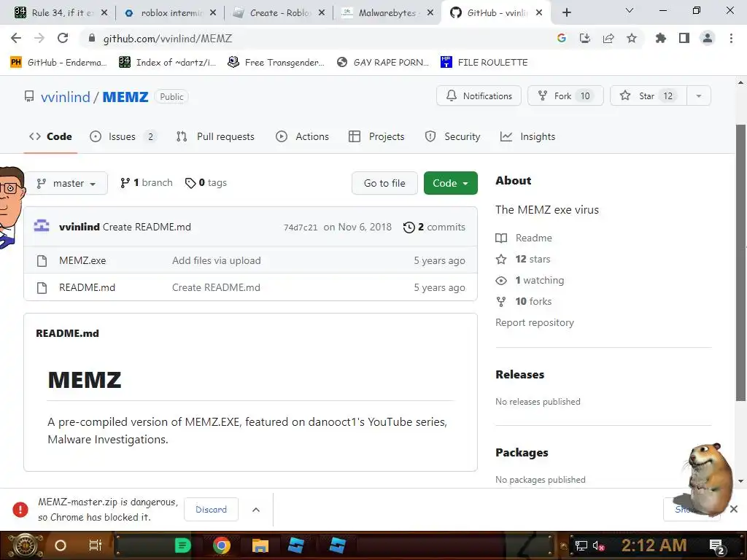Select the Code repository tab
The image size is (747, 560).
[x=50, y=136]
